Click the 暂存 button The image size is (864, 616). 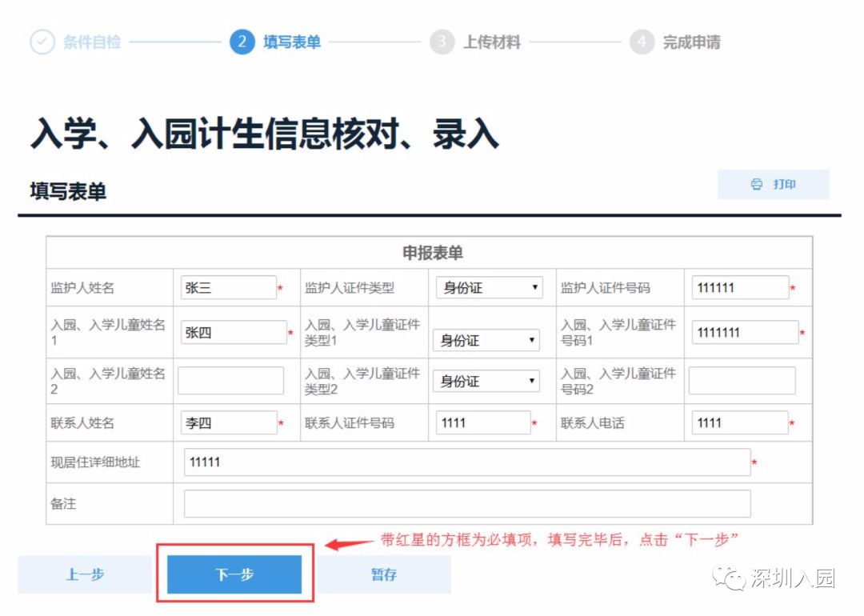click(x=383, y=574)
